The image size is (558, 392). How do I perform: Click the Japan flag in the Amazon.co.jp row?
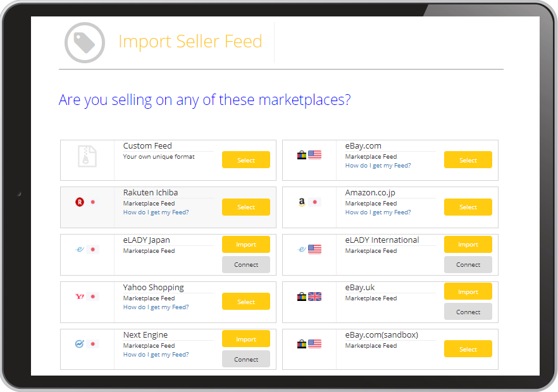(314, 202)
